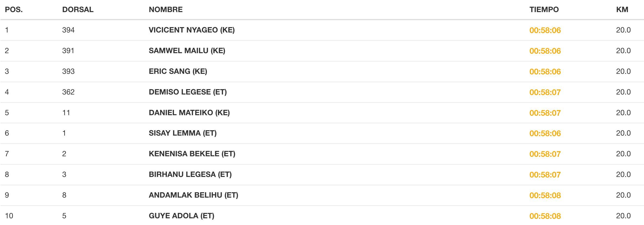Click dorsal number 362
The image size is (644, 225).
click(x=68, y=92)
